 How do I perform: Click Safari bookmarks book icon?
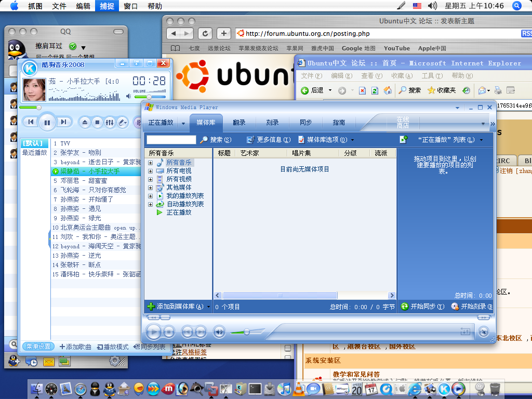[x=176, y=48]
